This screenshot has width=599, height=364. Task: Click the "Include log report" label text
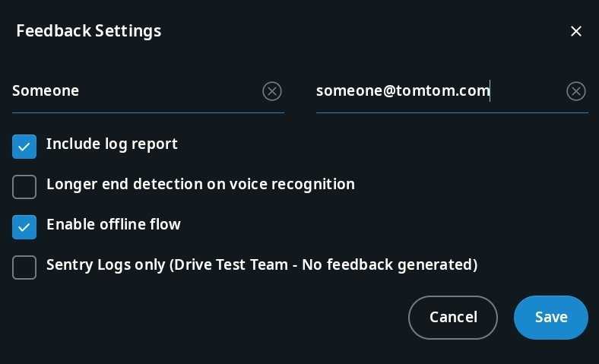tap(112, 144)
